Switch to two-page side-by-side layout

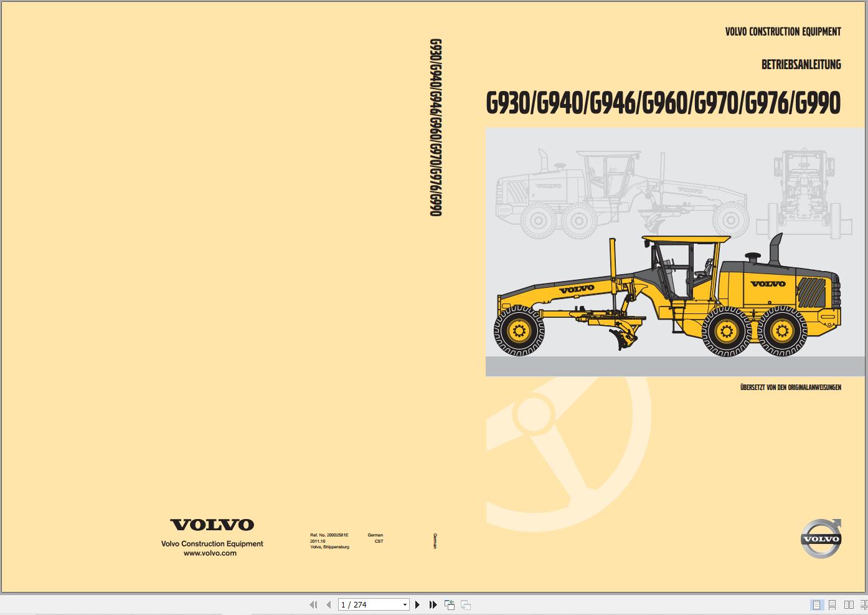(849, 604)
